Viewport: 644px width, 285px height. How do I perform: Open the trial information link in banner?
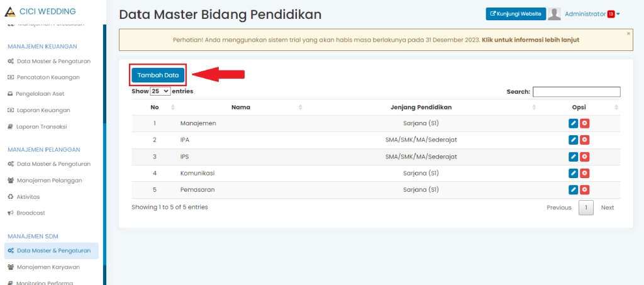pos(530,40)
